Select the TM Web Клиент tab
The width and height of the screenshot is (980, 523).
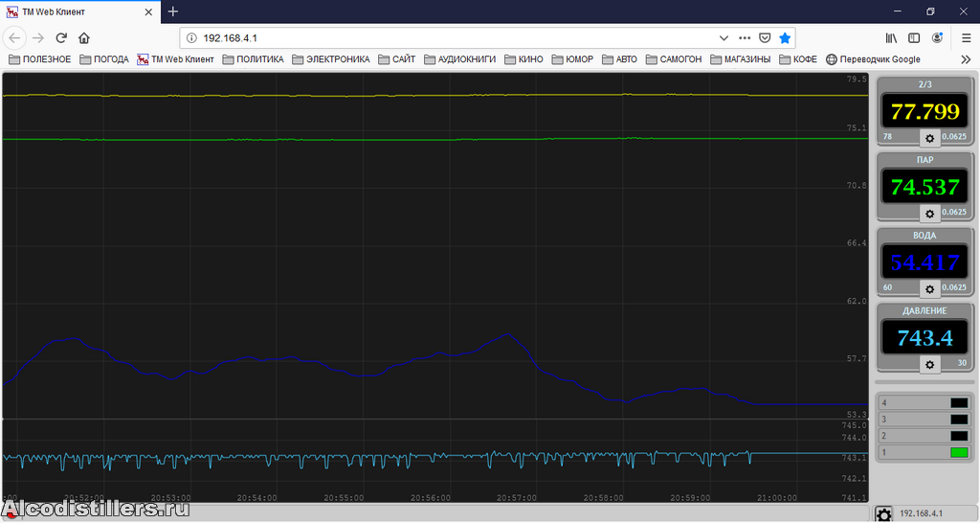80,11
